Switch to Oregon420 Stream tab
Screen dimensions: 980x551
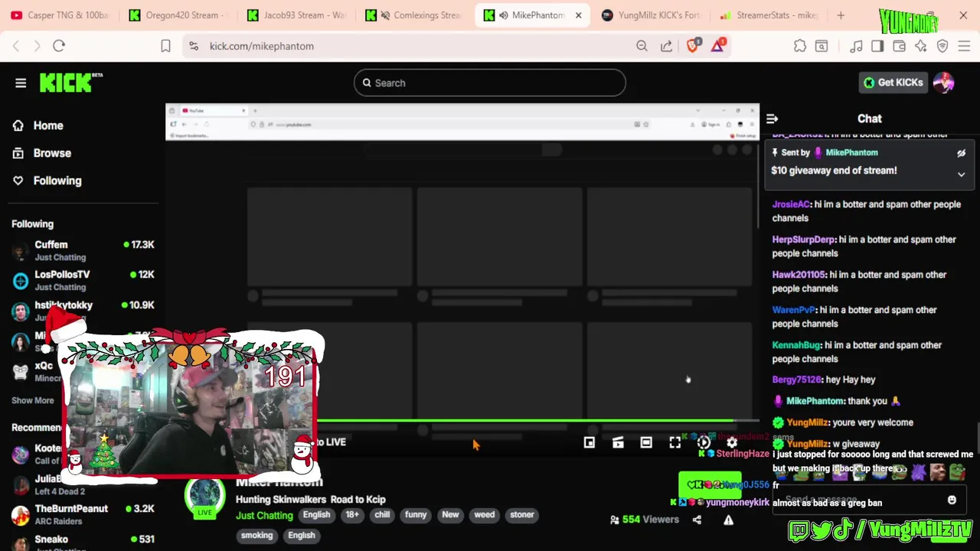pyautogui.click(x=178, y=15)
